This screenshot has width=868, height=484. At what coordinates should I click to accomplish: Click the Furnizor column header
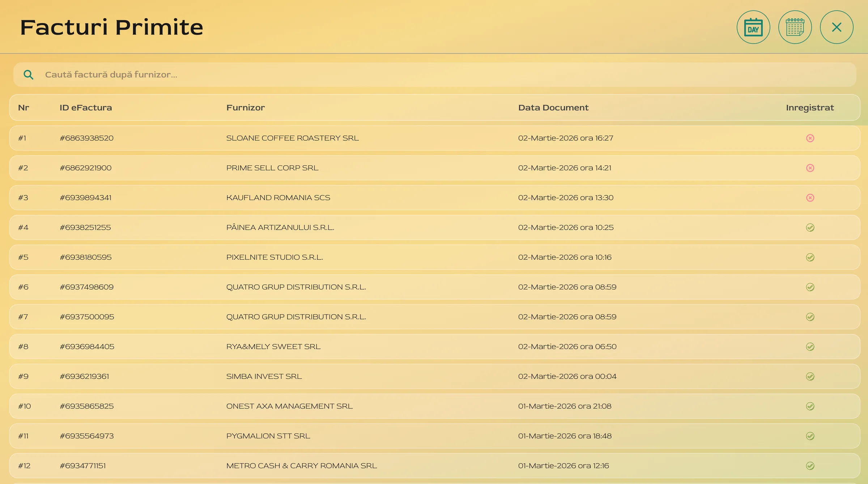click(245, 108)
